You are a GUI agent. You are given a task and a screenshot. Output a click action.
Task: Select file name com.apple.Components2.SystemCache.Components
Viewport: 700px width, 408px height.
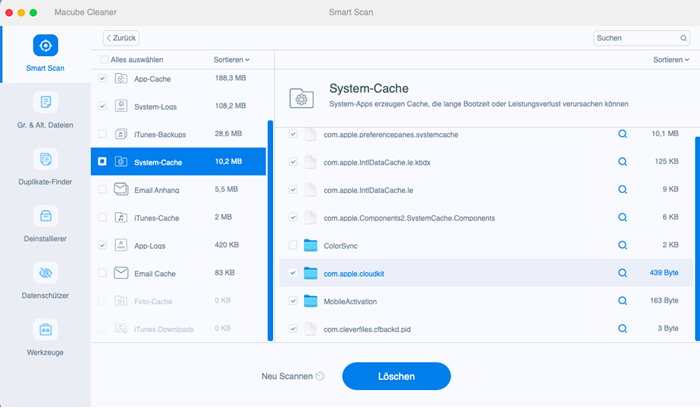coord(409,218)
